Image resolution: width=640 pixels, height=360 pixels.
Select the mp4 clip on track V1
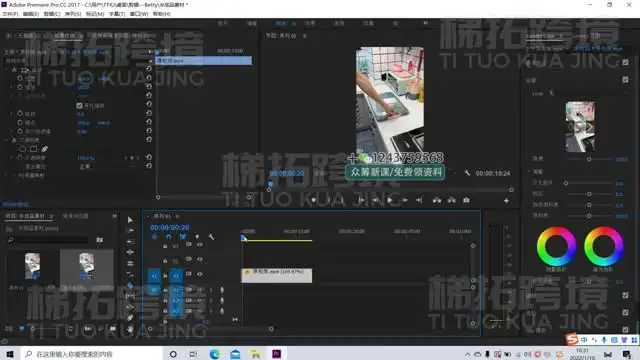coord(277,276)
